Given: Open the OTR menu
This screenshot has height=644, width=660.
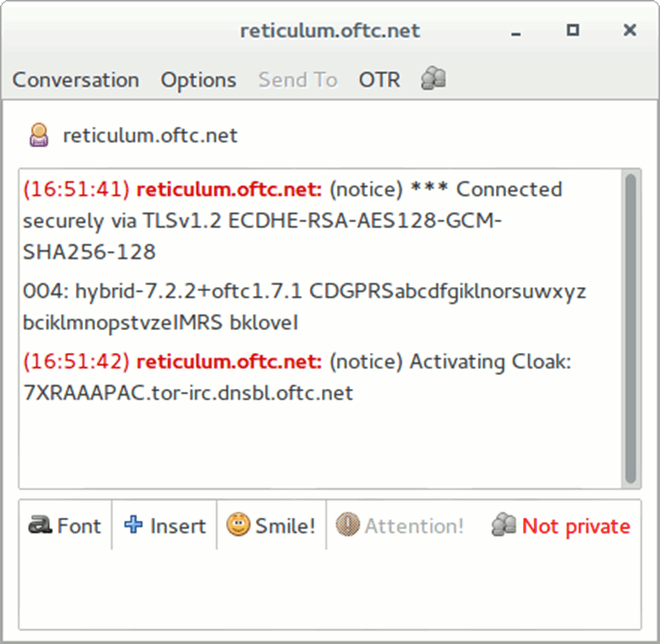Looking at the screenshot, I should (x=379, y=80).
